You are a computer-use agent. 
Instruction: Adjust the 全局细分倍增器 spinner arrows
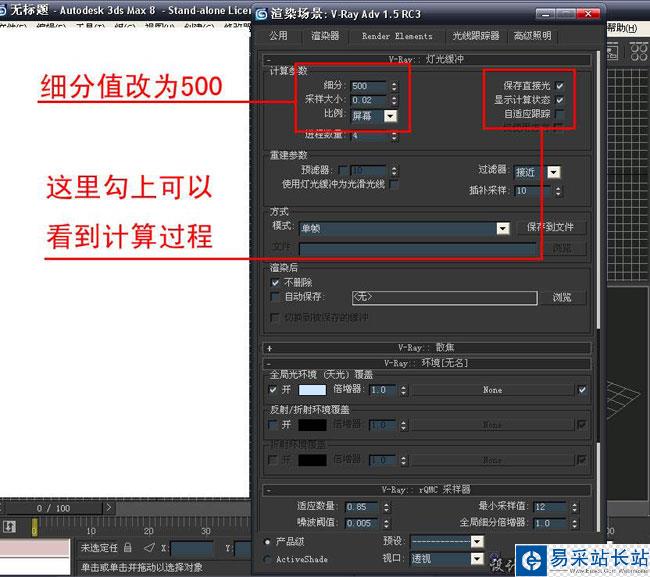coord(574,523)
